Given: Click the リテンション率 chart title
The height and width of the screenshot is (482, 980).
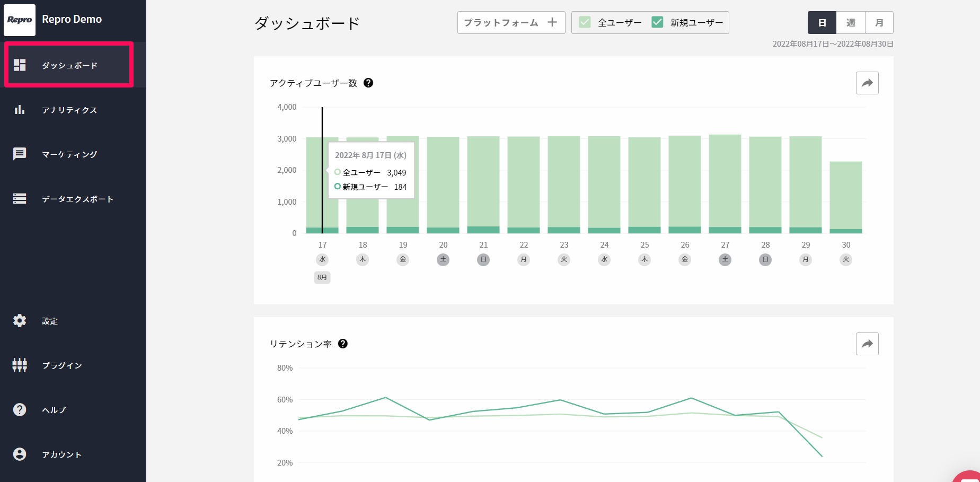Looking at the screenshot, I should pos(301,344).
